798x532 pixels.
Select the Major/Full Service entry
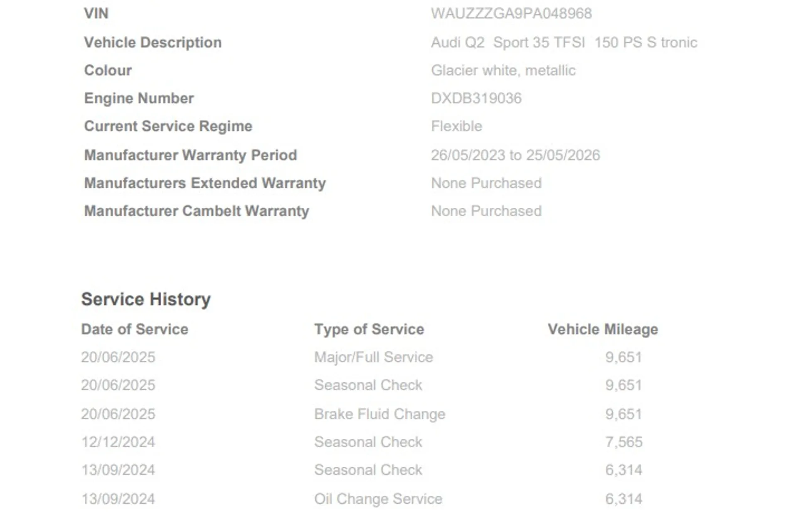pos(373,357)
